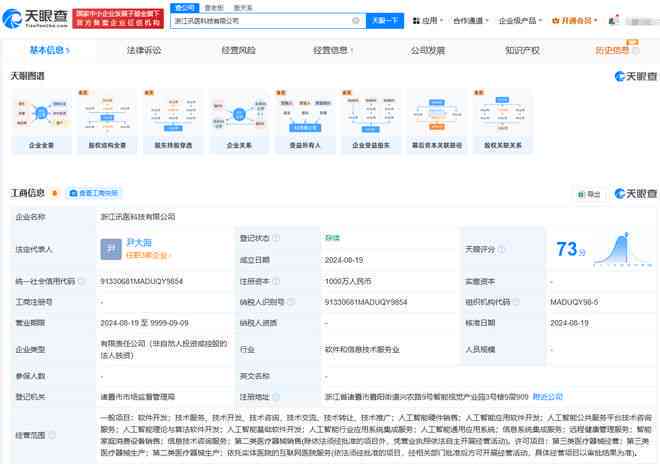Click the registration authority value in 登记机关 row
Screen dimensions: 660x464
(x=138, y=397)
